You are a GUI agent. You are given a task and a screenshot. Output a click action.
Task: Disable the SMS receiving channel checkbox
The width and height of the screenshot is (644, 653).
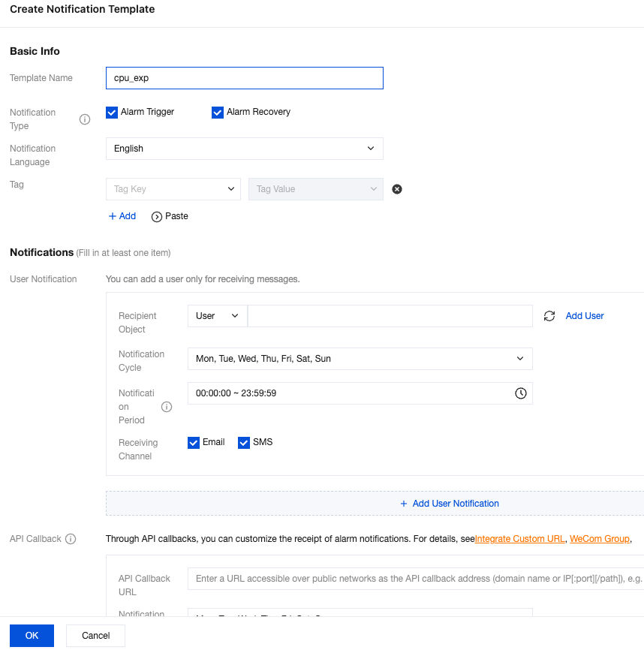click(x=244, y=443)
